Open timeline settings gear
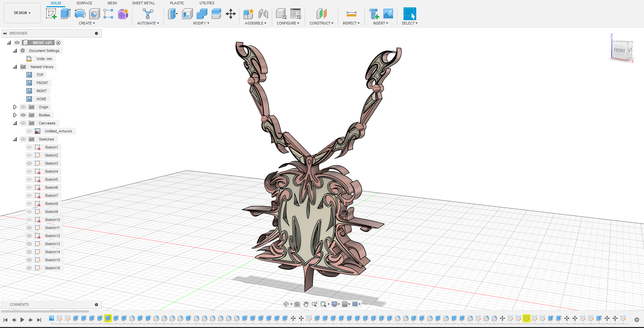The image size is (644, 328). pyautogui.click(x=637, y=320)
